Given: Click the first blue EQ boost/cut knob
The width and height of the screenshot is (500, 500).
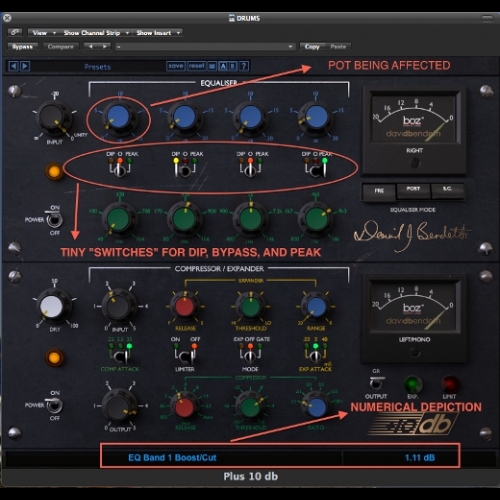Looking at the screenshot, I should pyautogui.click(x=119, y=117).
